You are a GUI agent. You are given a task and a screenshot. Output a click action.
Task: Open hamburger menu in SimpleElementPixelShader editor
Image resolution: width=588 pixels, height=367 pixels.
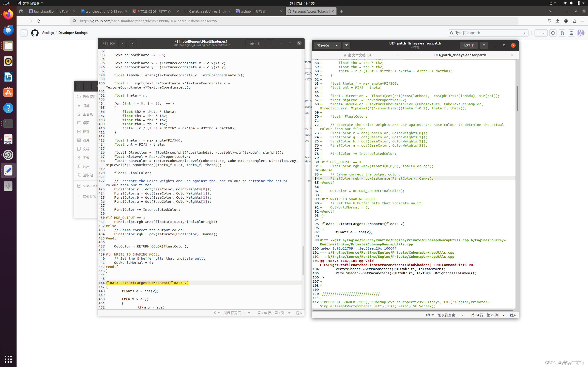[x=270, y=43]
